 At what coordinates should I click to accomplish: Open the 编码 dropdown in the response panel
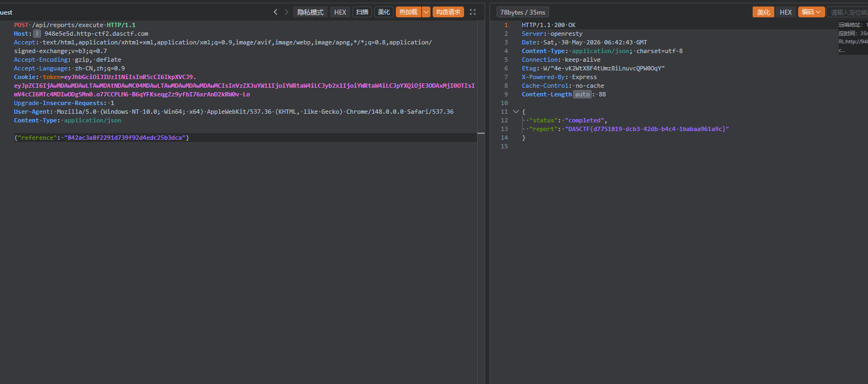tap(811, 12)
